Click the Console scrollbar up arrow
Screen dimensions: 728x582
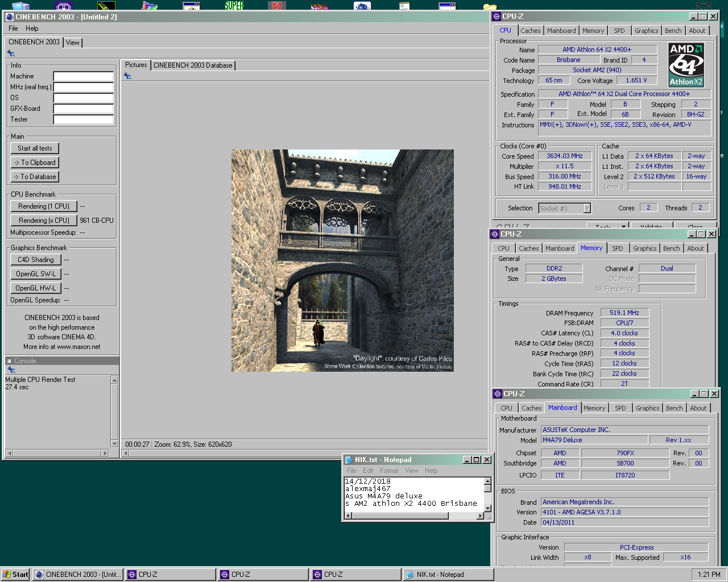tap(114, 380)
